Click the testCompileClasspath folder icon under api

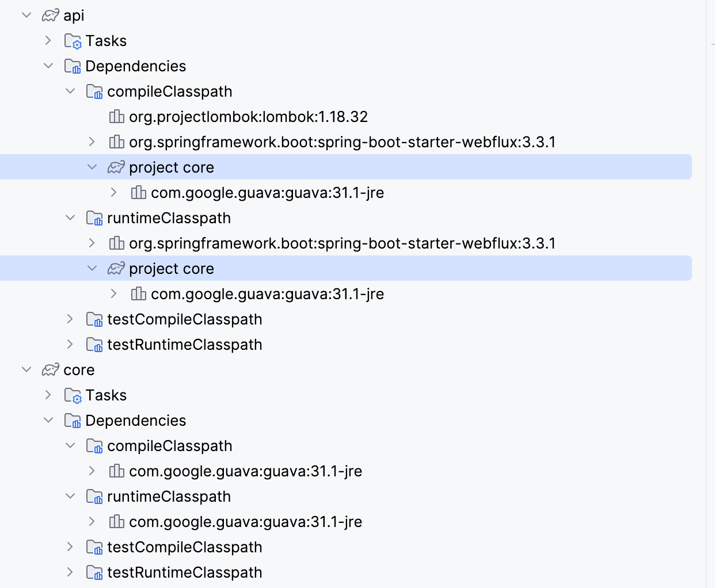click(95, 319)
